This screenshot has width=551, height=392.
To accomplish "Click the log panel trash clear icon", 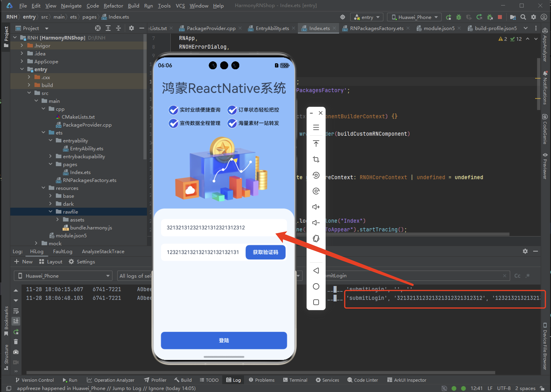I will pyautogui.click(x=16, y=342).
